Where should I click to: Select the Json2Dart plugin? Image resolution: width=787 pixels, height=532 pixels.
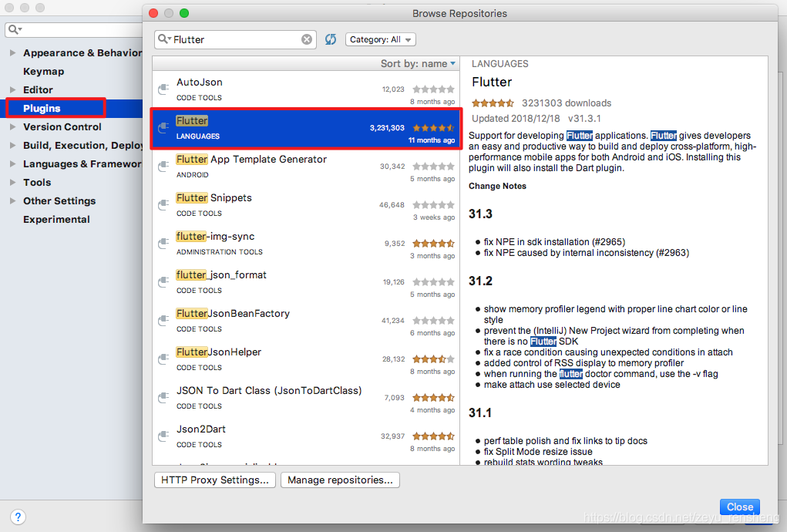coord(306,436)
